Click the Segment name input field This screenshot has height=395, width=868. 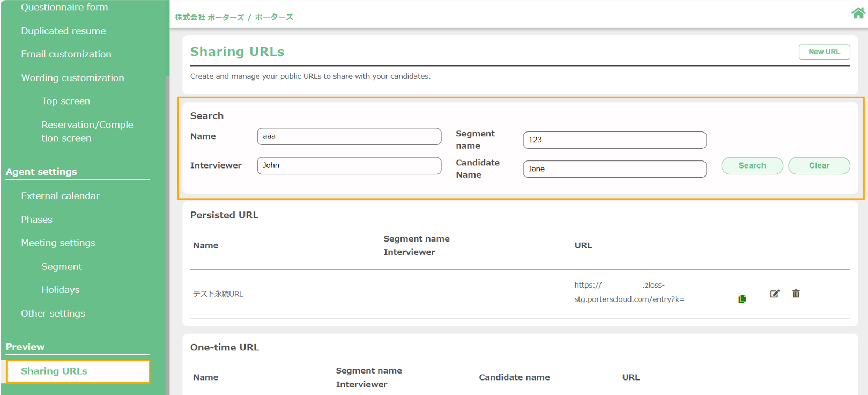point(614,140)
